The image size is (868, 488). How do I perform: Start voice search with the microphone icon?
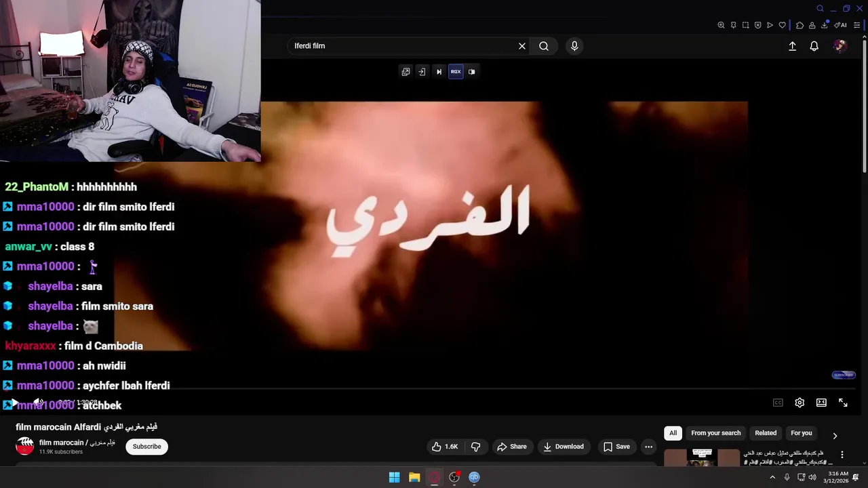[574, 46]
